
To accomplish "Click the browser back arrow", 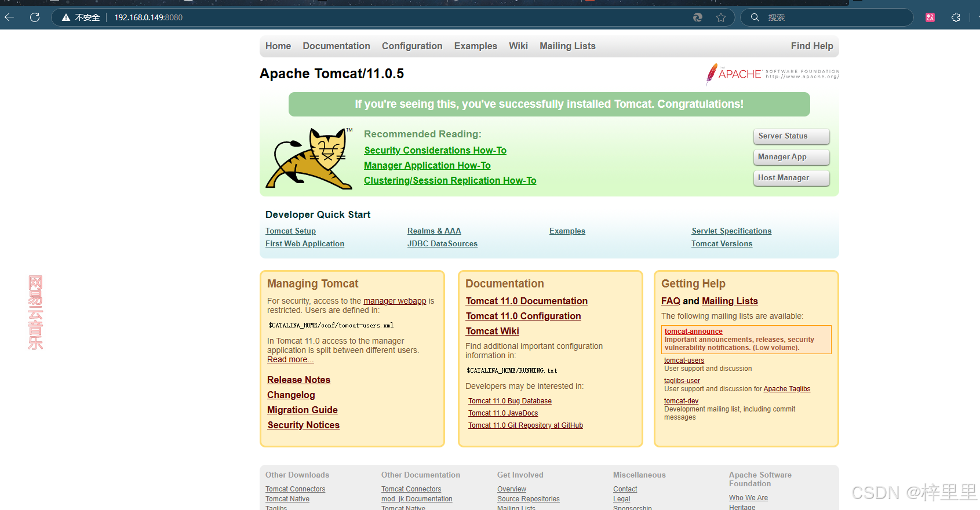I will pos(9,17).
